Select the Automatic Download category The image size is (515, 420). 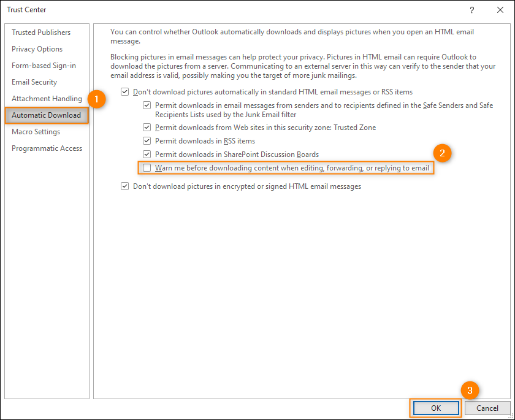(47, 115)
